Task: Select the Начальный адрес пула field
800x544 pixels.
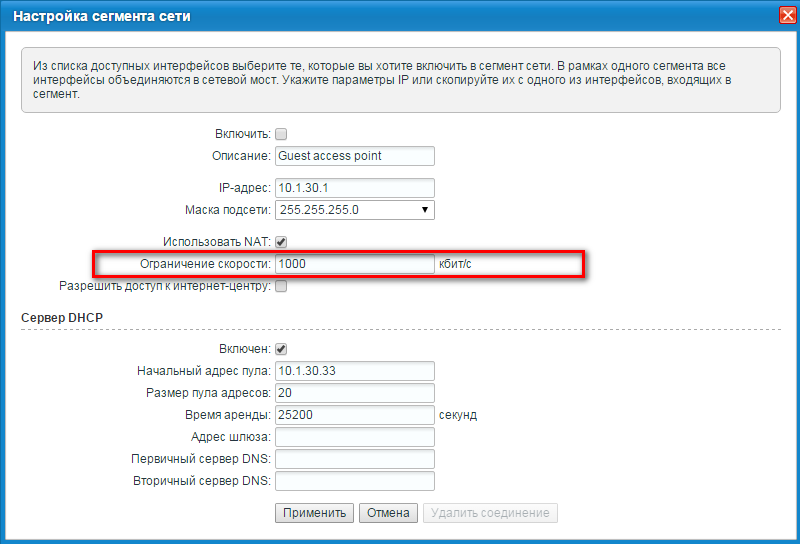Action: [x=354, y=371]
